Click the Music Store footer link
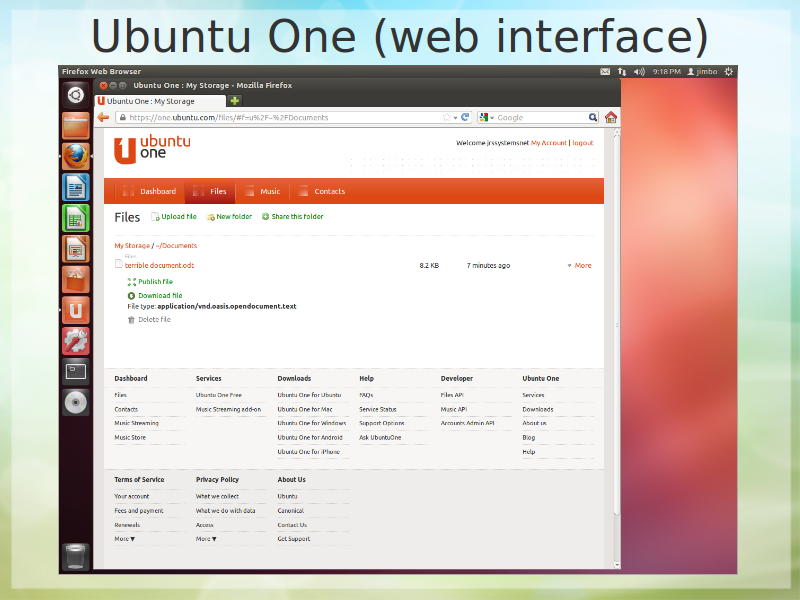 click(x=130, y=438)
